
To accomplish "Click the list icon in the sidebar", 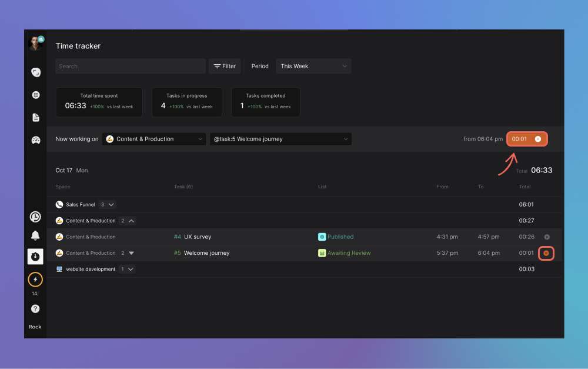I will point(35,95).
